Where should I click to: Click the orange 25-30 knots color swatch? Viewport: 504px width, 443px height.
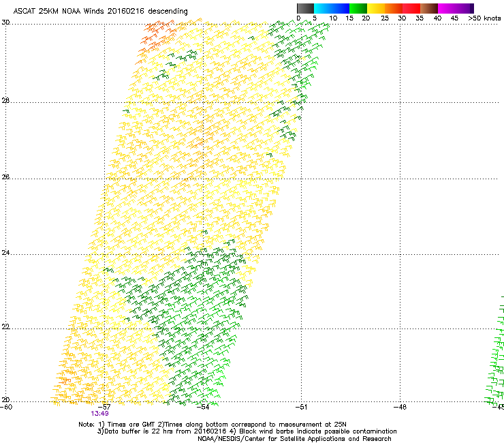point(394,8)
